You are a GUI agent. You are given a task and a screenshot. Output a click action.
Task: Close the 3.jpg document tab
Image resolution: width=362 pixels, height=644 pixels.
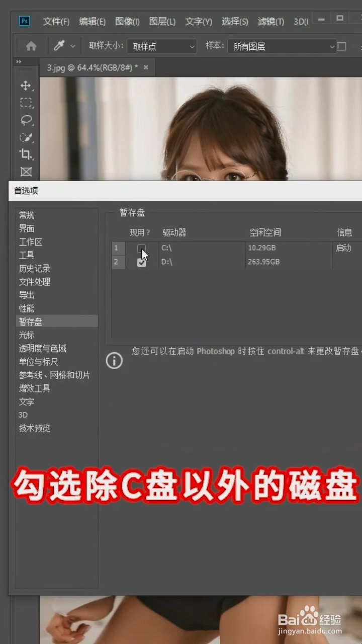[x=146, y=67]
